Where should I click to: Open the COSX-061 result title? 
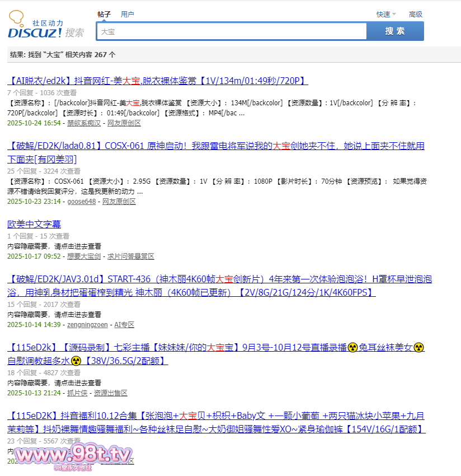pos(216,146)
